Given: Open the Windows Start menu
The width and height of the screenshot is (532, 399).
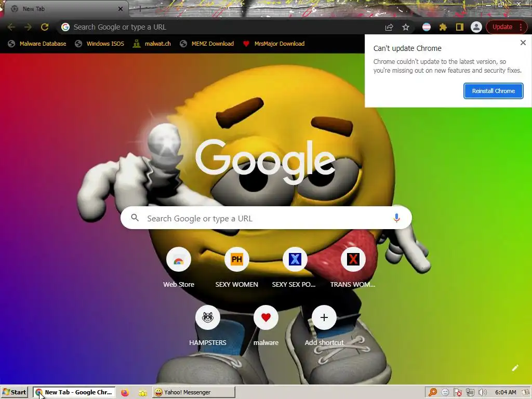Looking at the screenshot, I should 14,392.
